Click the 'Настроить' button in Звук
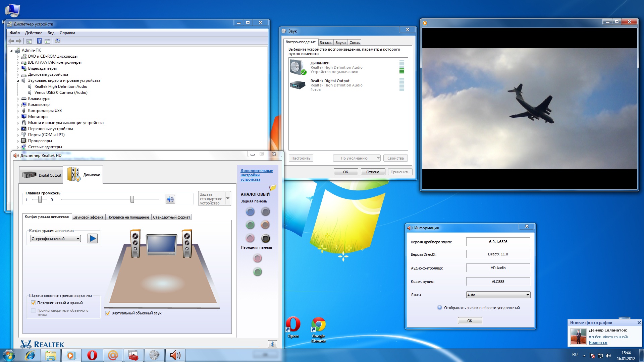644x362 pixels. point(301,158)
